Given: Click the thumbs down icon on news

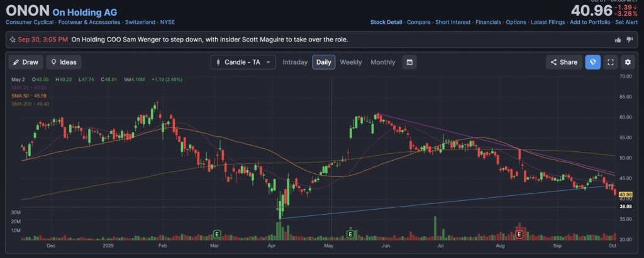Looking at the screenshot, I should [x=630, y=40].
